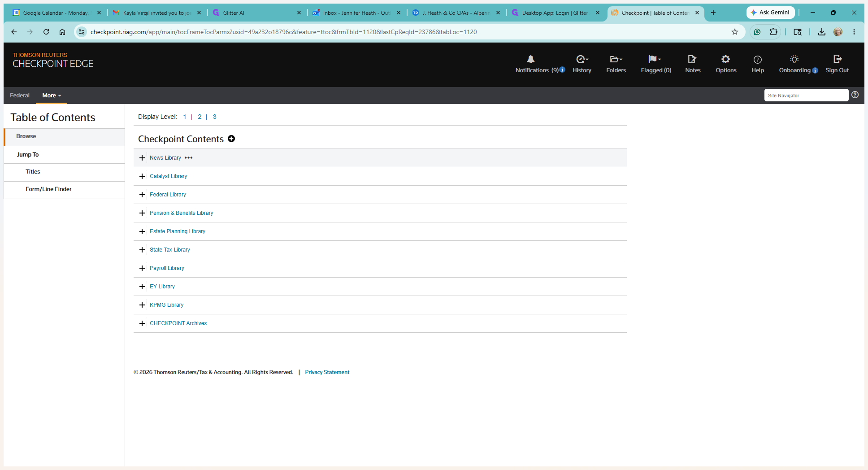Go to browser home page icon
The width and height of the screenshot is (868, 470).
click(62, 32)
